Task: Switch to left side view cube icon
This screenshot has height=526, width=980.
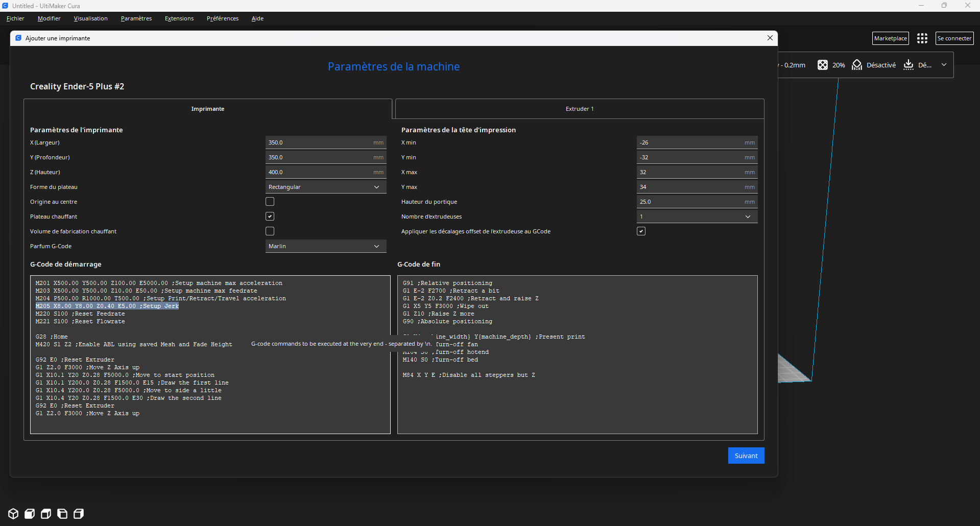Action: tap(62, 514)
